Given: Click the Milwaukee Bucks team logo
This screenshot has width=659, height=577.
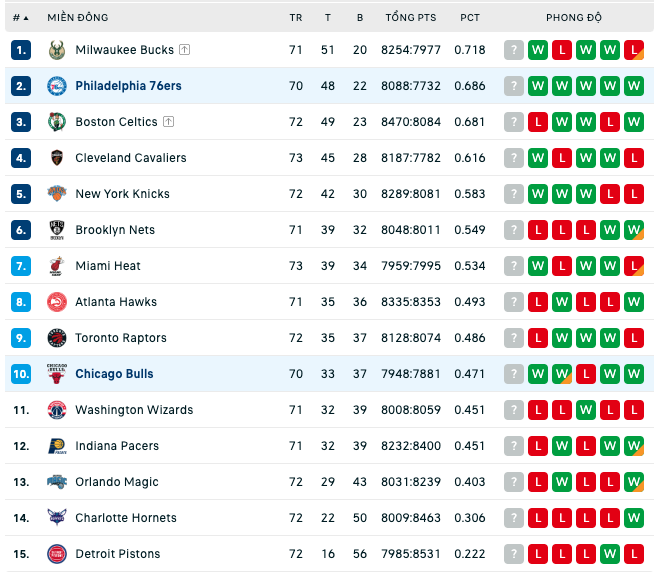Looking at the screenshot, I should (x=57, y=50).
